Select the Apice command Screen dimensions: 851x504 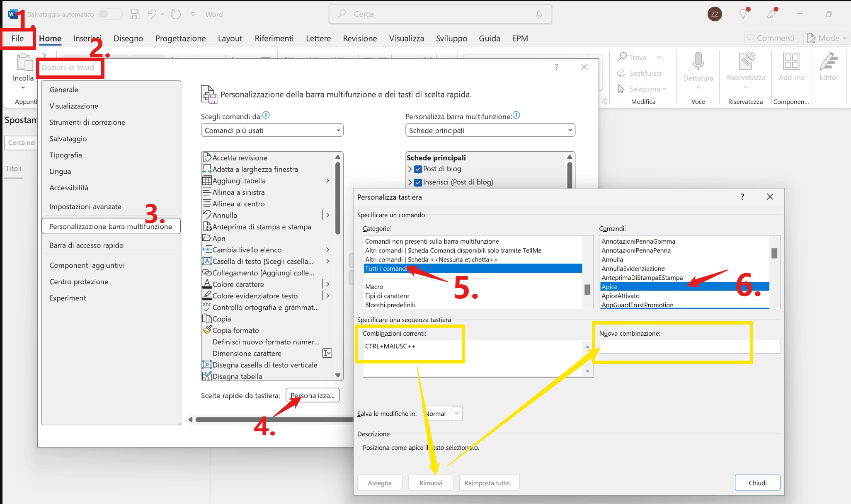[684, 287]
